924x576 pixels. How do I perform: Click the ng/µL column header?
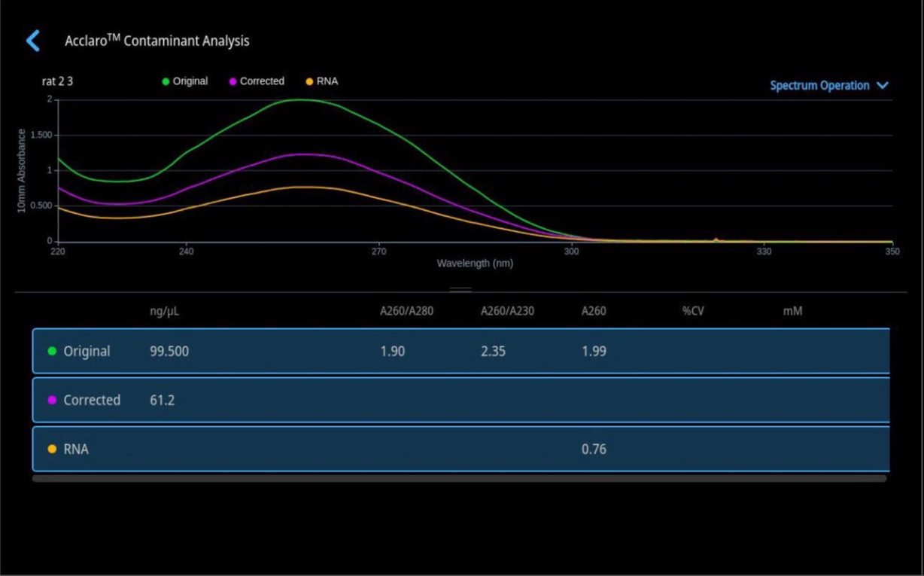(165, 311)
